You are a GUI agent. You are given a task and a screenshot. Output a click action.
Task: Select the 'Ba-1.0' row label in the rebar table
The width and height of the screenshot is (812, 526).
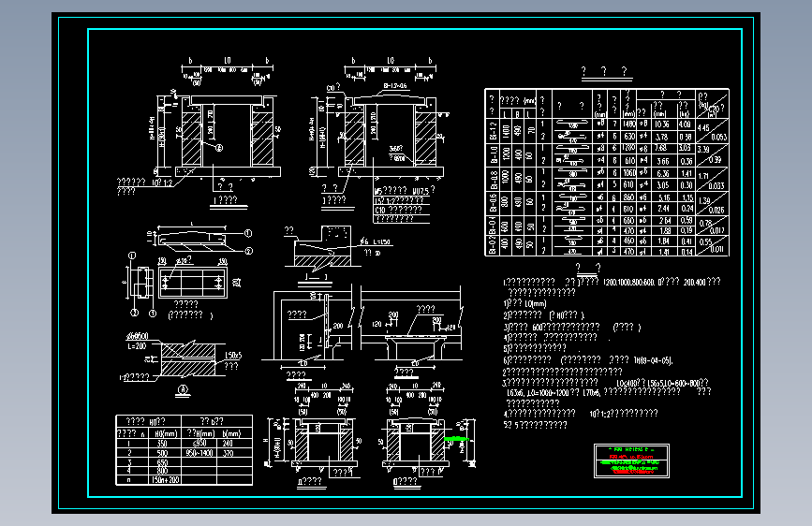pyautogui.click(x=493, y=154)
